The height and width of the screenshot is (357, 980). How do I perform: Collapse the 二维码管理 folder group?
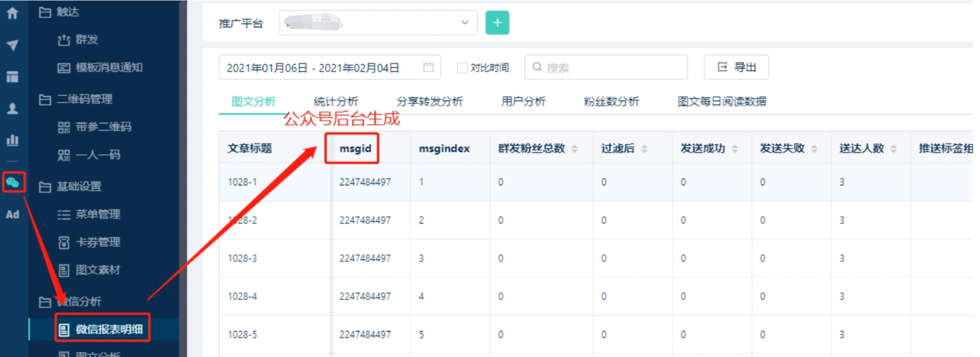pos(76,99)
